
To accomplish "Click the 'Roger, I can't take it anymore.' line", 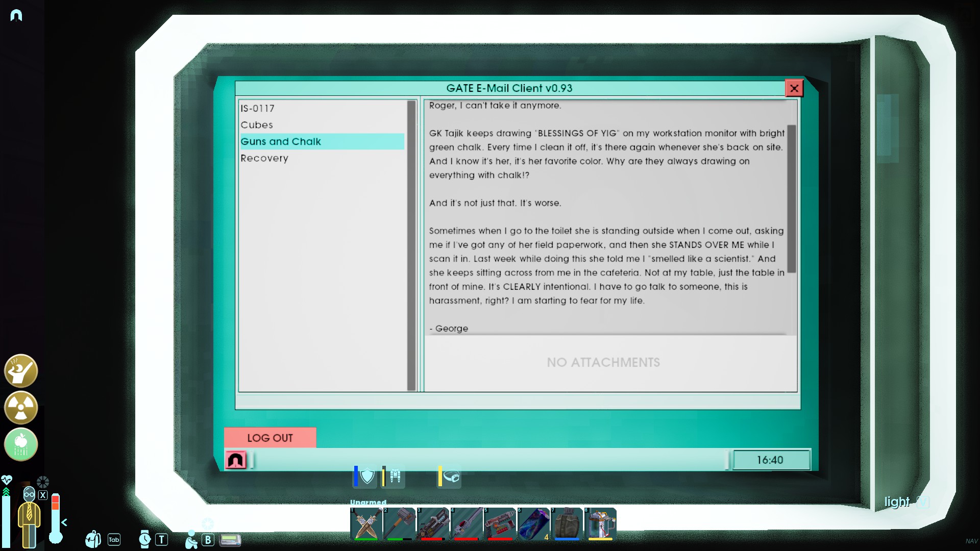I will (x=495, y=106).
